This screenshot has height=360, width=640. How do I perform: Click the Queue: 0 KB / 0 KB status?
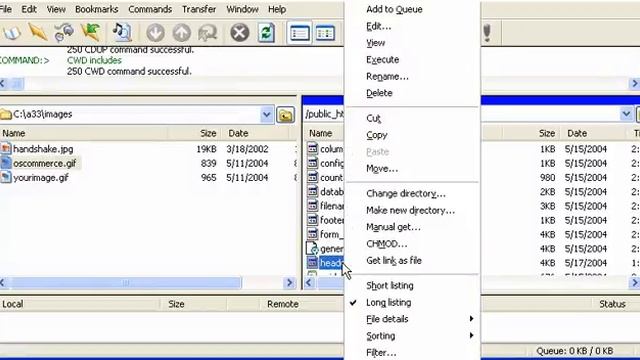(574, 351)
